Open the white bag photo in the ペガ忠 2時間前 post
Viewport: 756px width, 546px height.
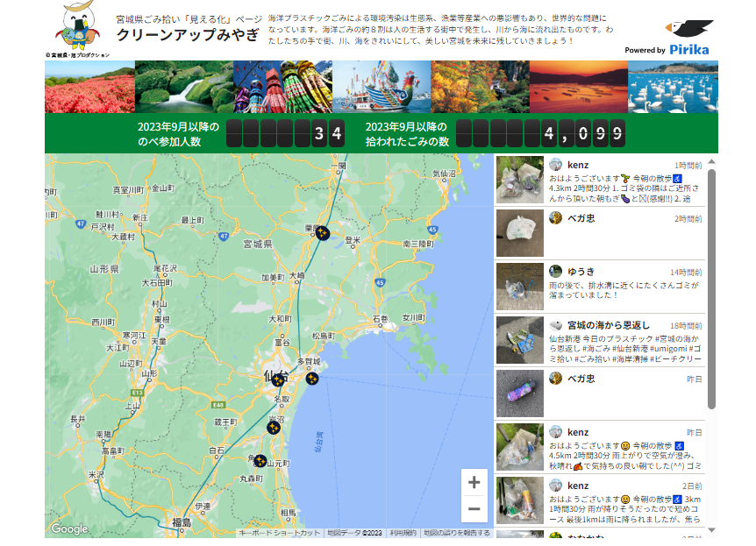point(520,233)
